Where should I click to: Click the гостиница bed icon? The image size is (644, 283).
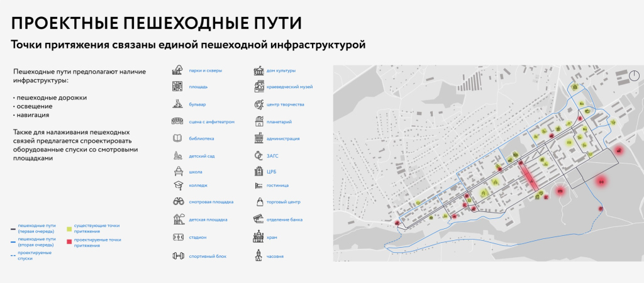[258, 186]
